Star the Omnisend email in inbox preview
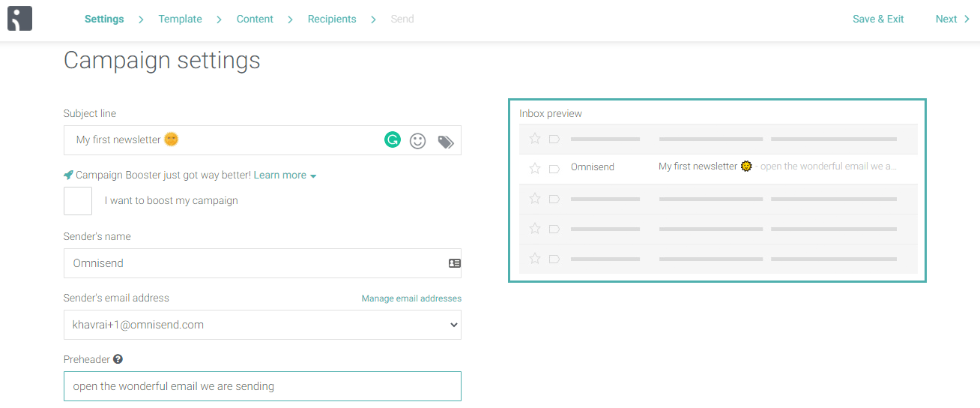980x408 pixels. [x=535, y=168]
